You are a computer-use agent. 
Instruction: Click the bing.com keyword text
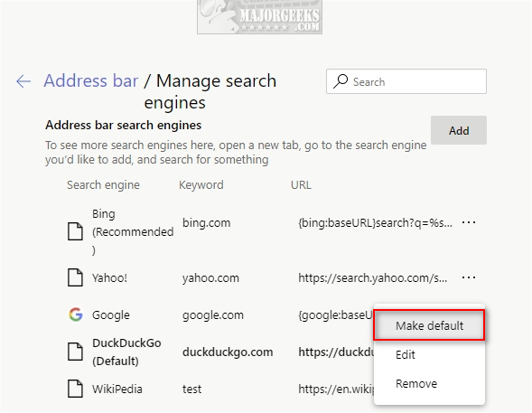pos(206,223)
